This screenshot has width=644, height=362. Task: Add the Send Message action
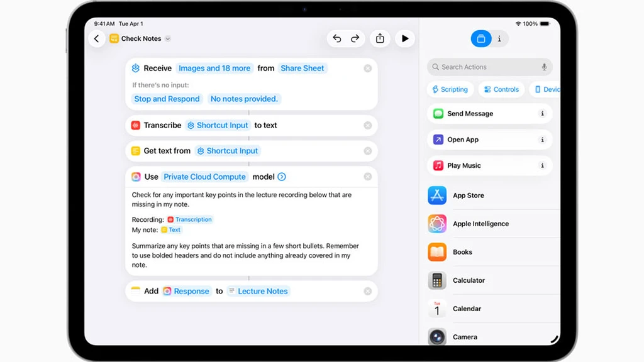489,114
